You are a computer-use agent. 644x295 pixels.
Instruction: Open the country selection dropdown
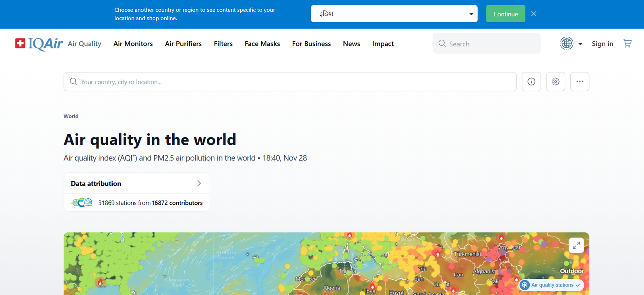tap(394, 14)
